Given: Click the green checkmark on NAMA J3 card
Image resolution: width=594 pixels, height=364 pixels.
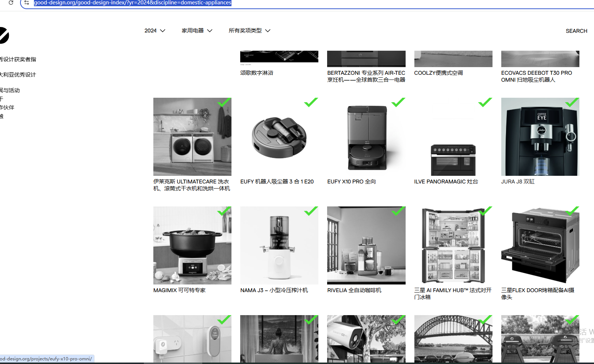Looking at the screenshot, I should pyautogui.click(x=311, y=211).
